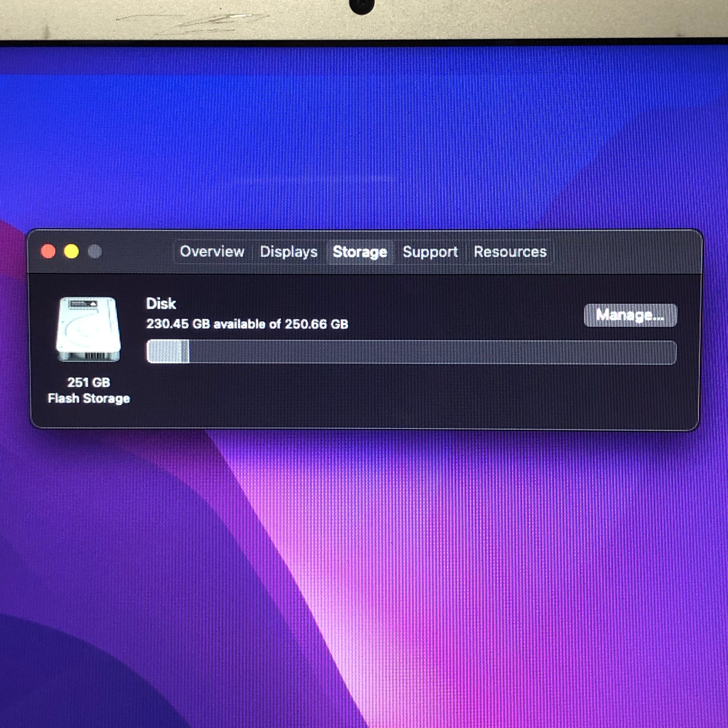Screen dimensions: 728x728
Task: Click the desktop wallpaper below the window
Action: click(377, 565)
